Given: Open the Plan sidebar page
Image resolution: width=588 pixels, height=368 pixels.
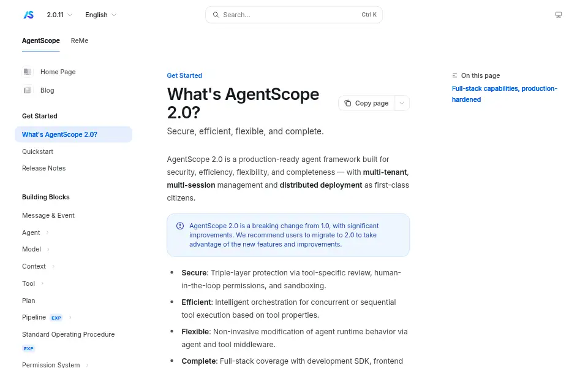Looking at the screenshot, I should click(29, 301).
